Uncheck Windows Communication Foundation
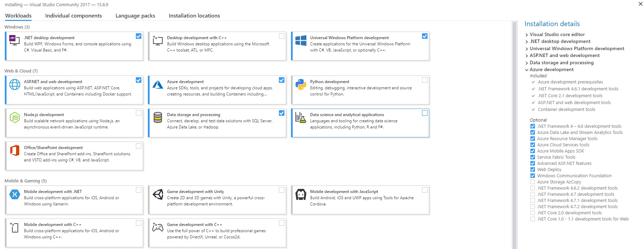 click(532, 176)
